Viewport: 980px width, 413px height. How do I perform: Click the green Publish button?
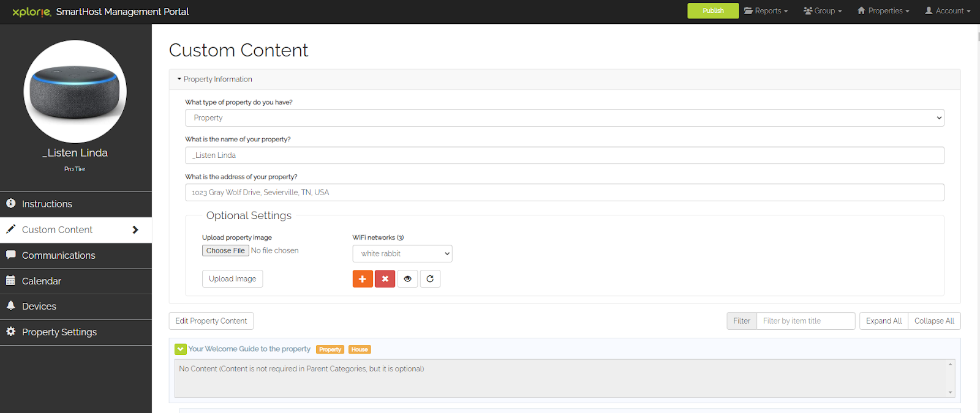713,11
